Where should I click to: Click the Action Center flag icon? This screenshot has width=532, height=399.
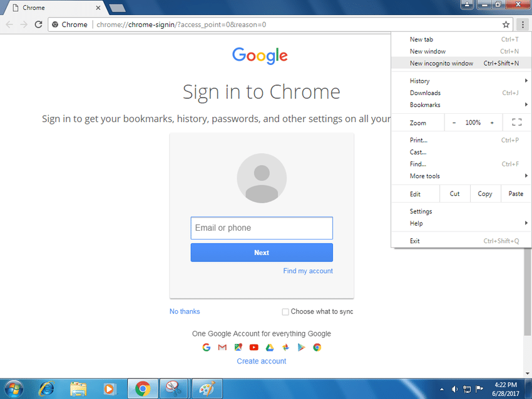479,389
